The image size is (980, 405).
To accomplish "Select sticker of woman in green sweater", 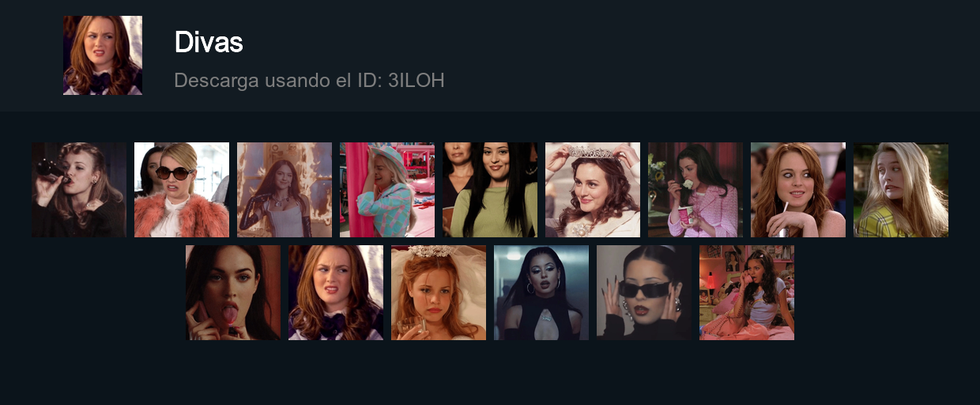I will coord(490,190).
